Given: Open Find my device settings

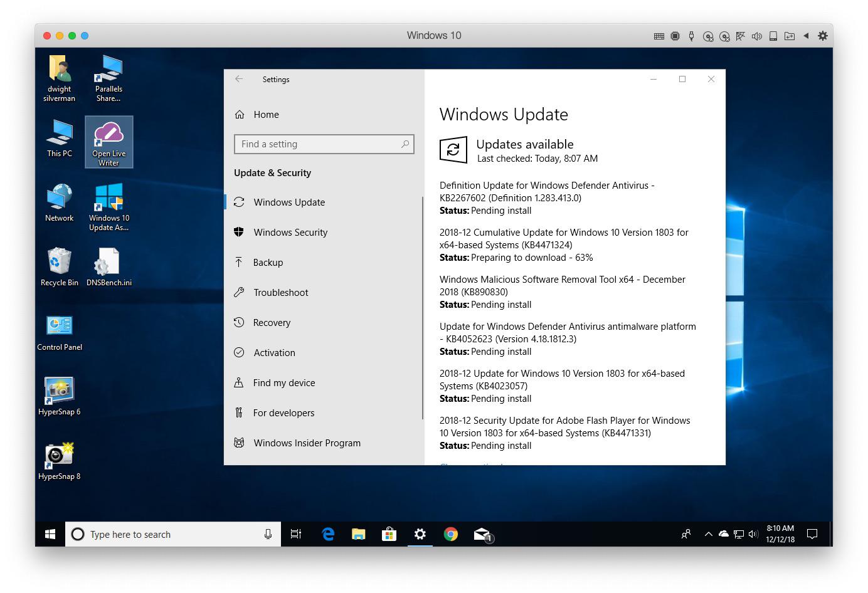Looking at the screenshot, I should click(x=283, y=383).
